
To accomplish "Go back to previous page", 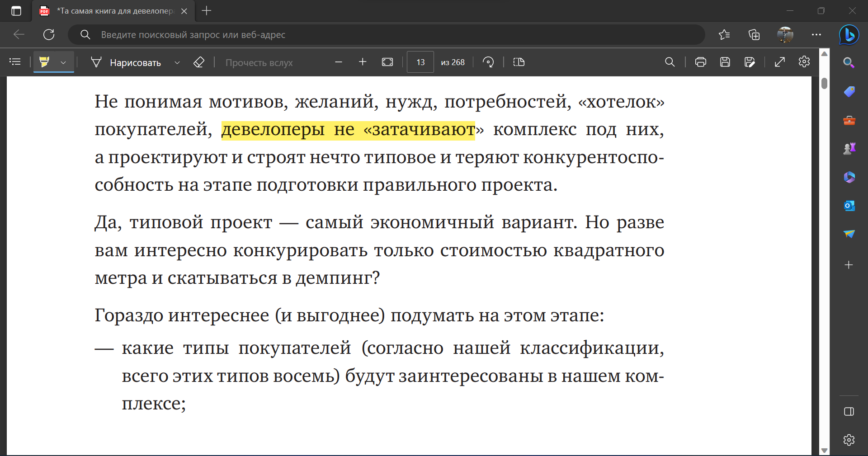I will pos(19,34).
